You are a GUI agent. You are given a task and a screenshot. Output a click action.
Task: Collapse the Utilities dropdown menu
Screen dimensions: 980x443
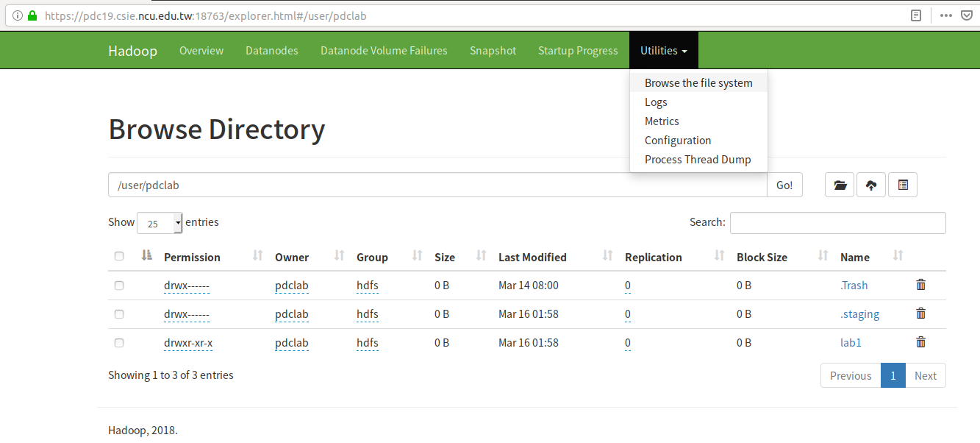[x=663, y=51]
